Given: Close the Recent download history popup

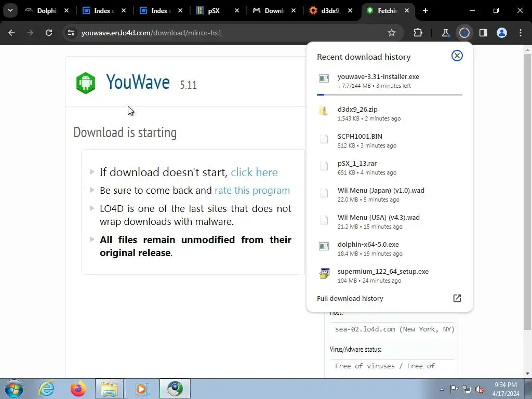Looking at the screenshot, I should pyautogui.click(x=457, y=56).
